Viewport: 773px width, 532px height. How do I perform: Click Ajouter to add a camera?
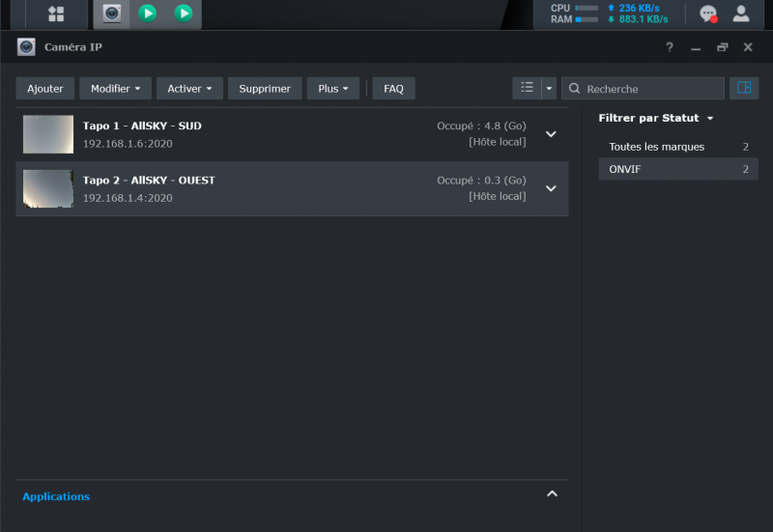pos(44,89)
